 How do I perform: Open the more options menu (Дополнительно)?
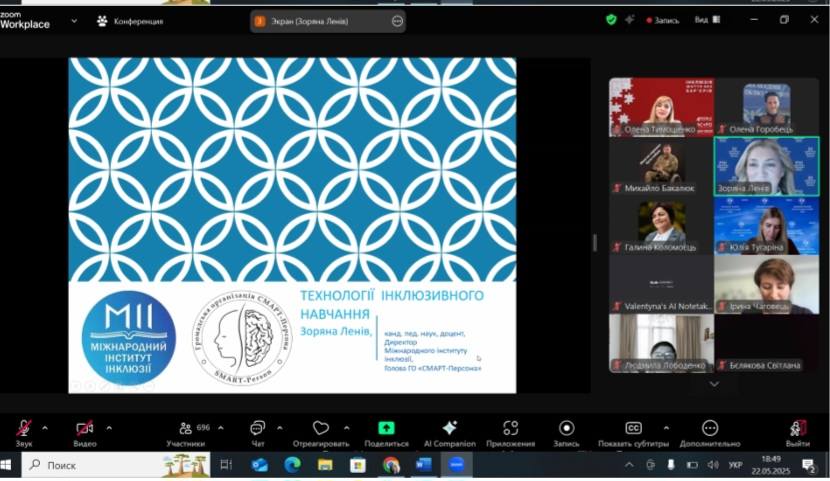pyautogui.click(x=709, y=429)
